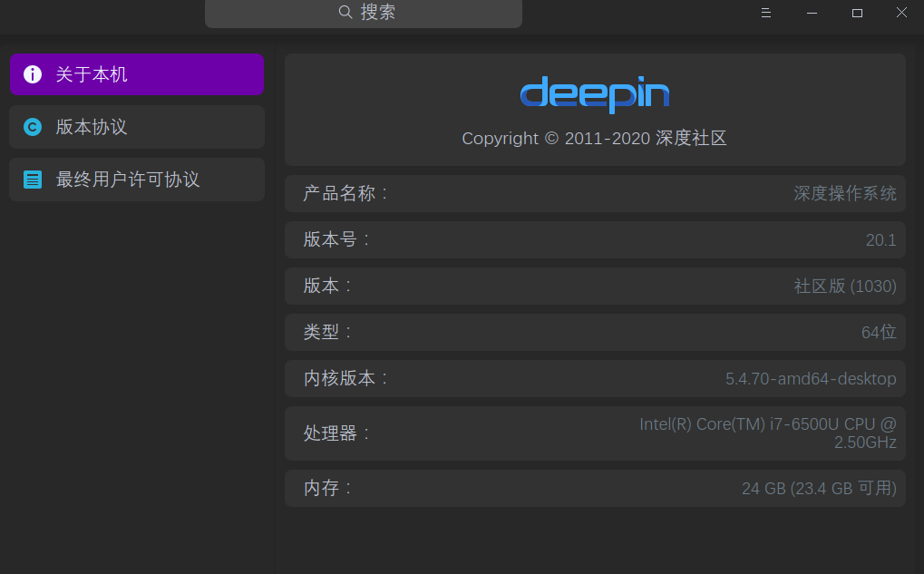Click the kernel value 5.4.70-amd64-desktop

click(x=811, y=378)
